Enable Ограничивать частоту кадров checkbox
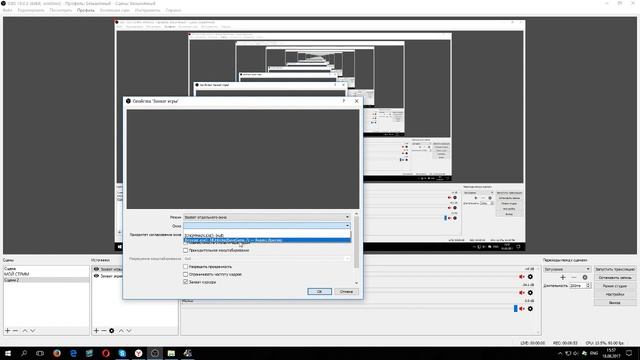 186,274
